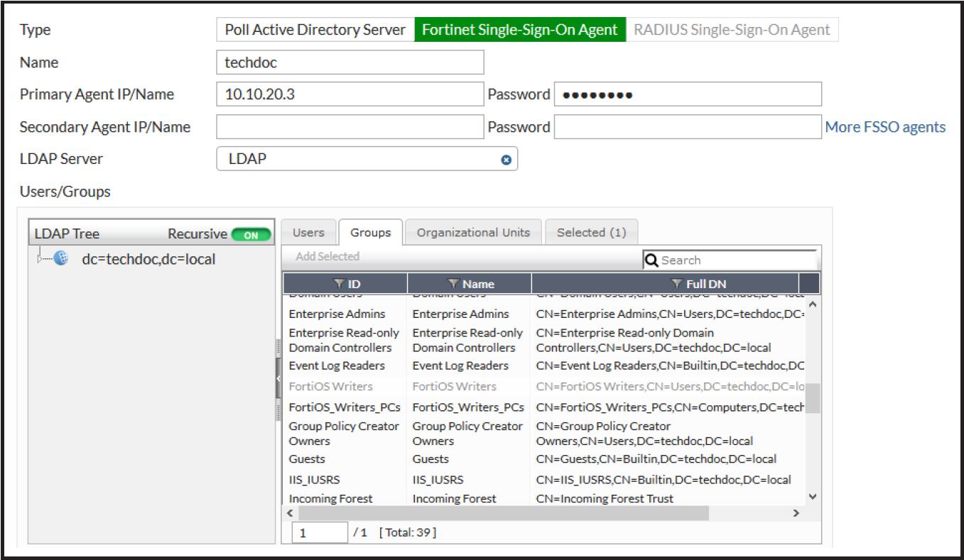Toggle the Recursive switch off
This screenshot has width=964, height=560.
tap(251, 234)
